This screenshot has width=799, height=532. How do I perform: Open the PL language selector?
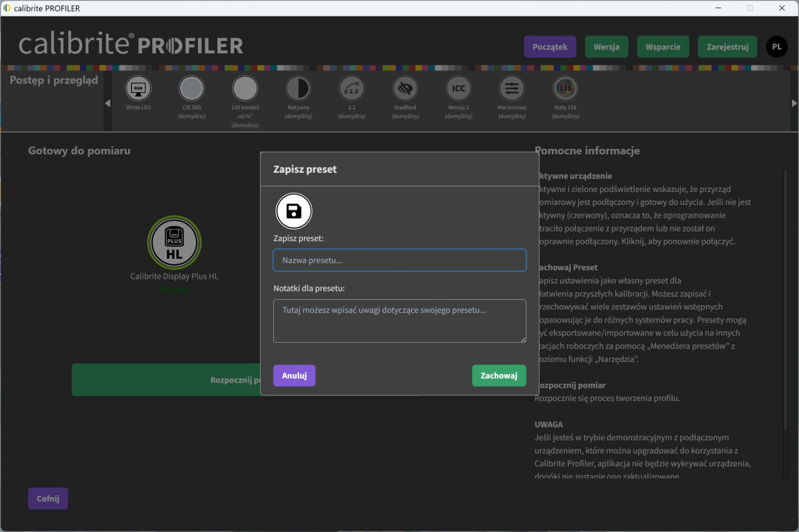click(776, 47)
